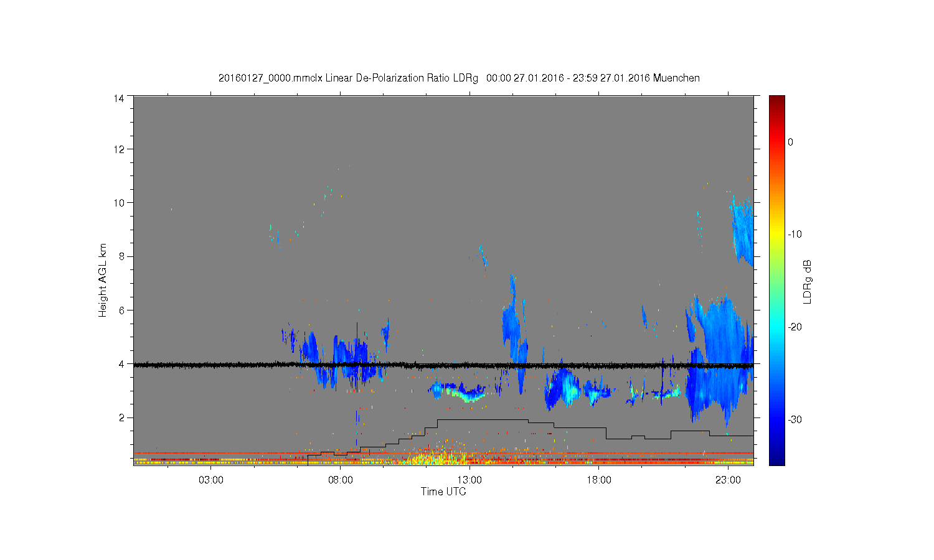Select the 08:00 time tick label
This screenshot has width=934, height=560.
[x=341, y=480]
